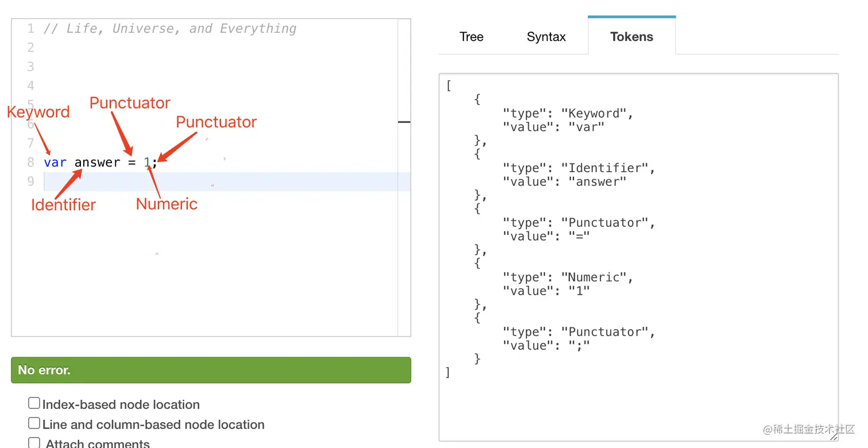
Task: Place cursor on the "answer" identifier
Action: point(97,163)
